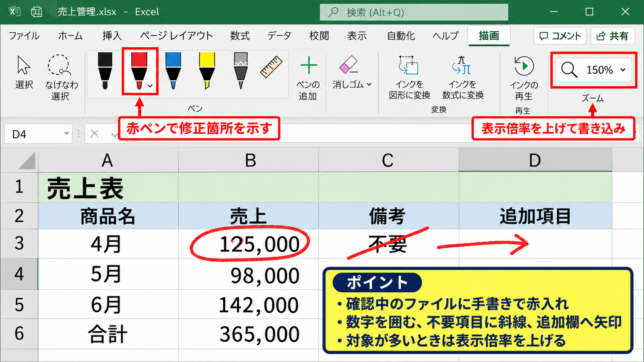The image size is (644, 362).
Task: Open the red pen options dropdown arrow
Action: click(150, 86)
